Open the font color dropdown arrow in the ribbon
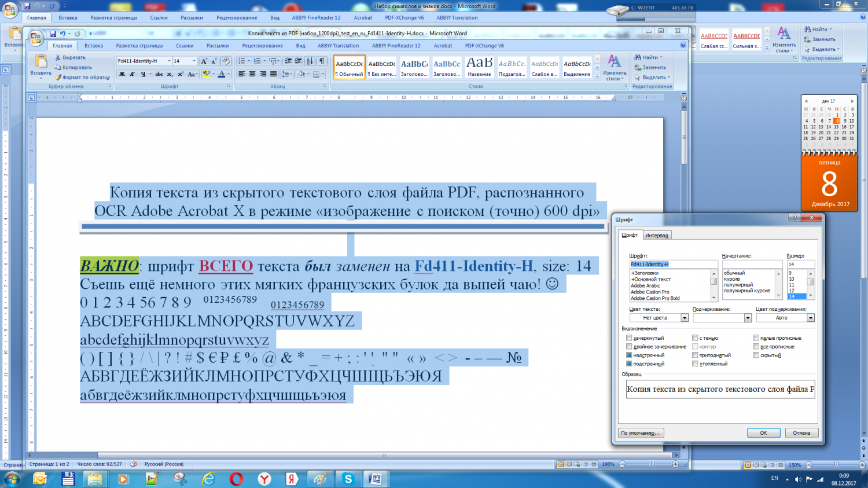Image resolution: width=868 pixels, height=488 pixels. click(228, 74)
